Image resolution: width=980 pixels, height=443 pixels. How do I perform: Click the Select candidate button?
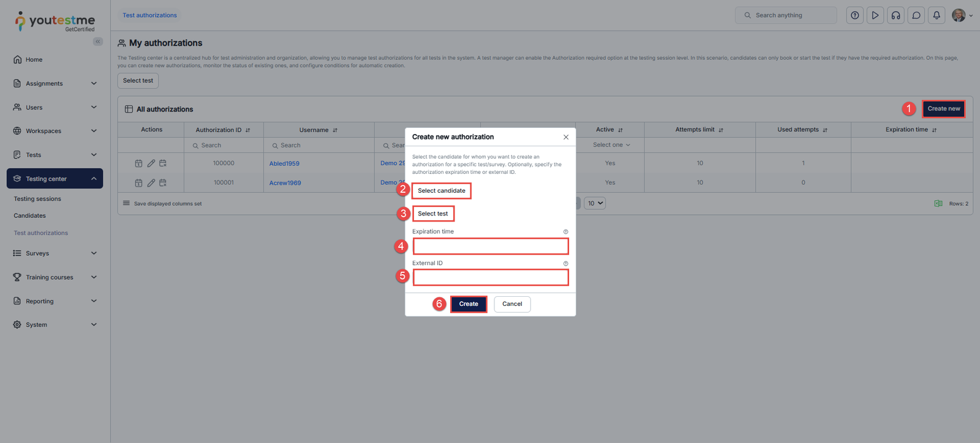point(441,191)
